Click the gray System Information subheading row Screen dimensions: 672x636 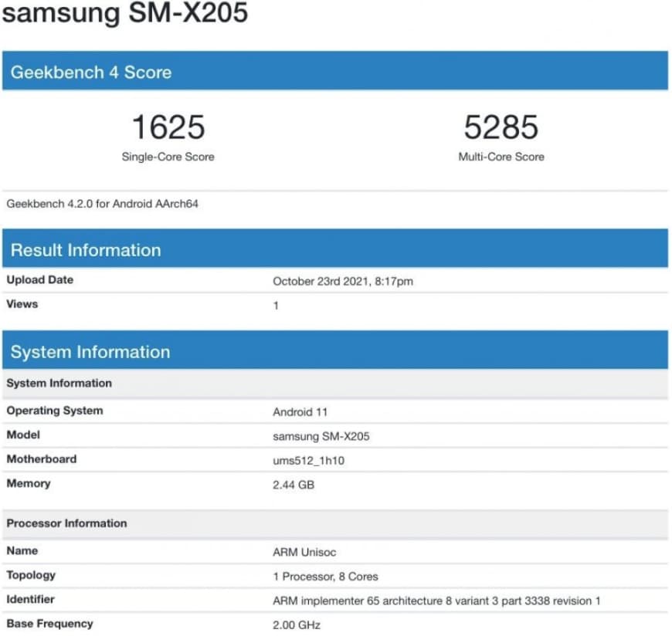click(335, 384)
